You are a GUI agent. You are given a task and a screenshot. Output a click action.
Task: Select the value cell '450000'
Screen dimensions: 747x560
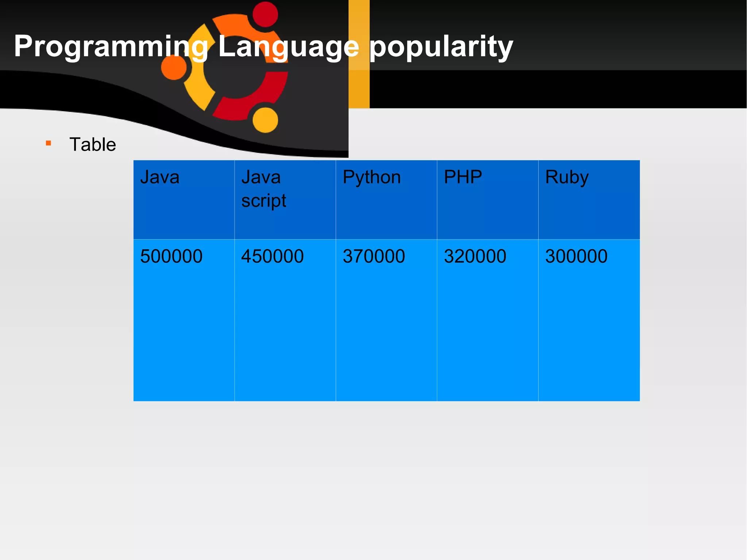pyautogui.click(x=285, y=320)
